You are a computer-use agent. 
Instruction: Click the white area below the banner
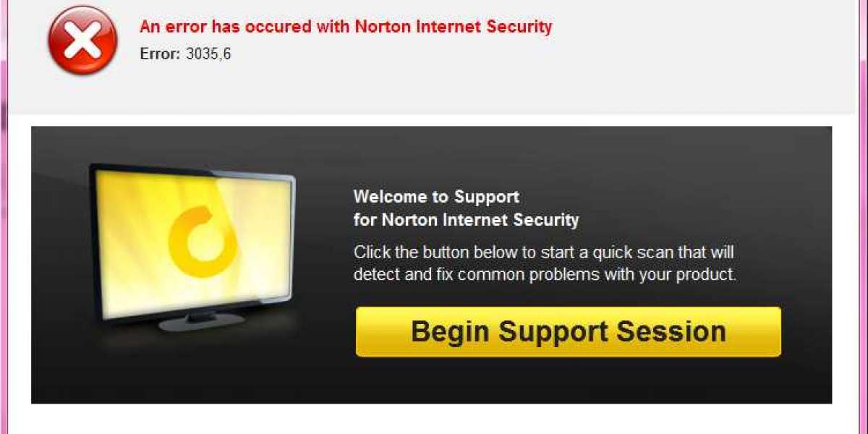click(434, 420)
